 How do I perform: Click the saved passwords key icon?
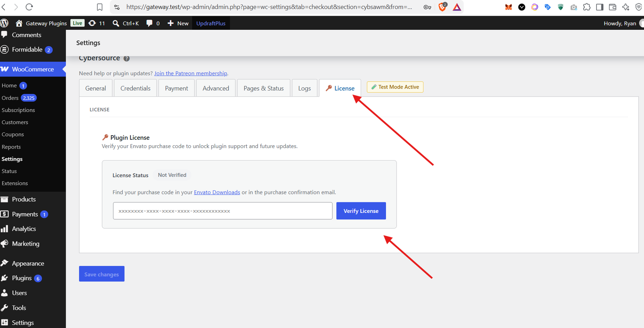pos(427,7)
